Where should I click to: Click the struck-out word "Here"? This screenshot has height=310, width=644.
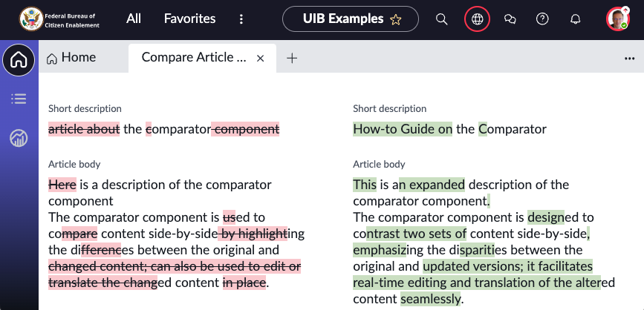coord(62,185)
